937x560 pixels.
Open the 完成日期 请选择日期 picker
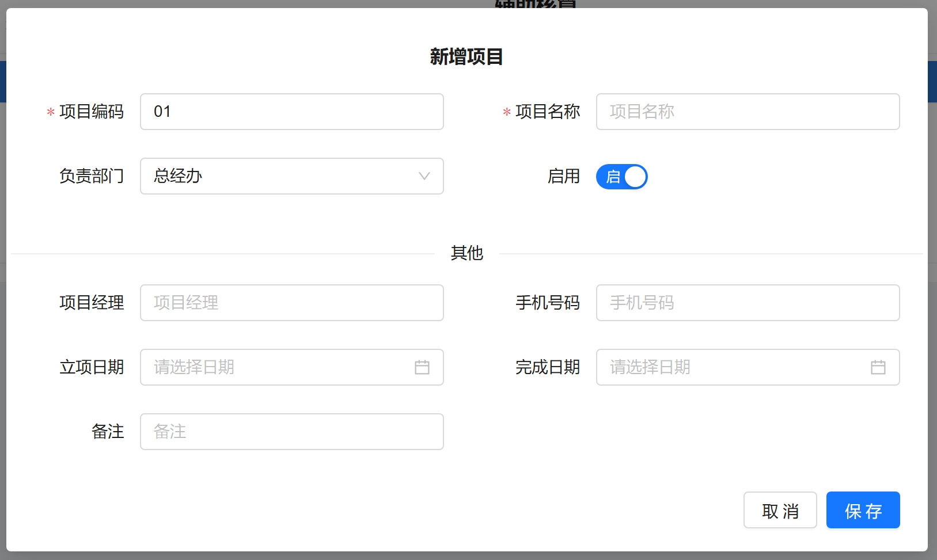pos(731,367)
